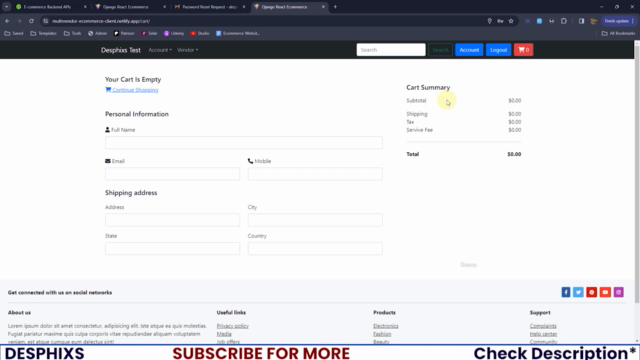Click the Finish update button
Image resolution: width=640 pixels, height=360 pixels.
tap(618, 21)
